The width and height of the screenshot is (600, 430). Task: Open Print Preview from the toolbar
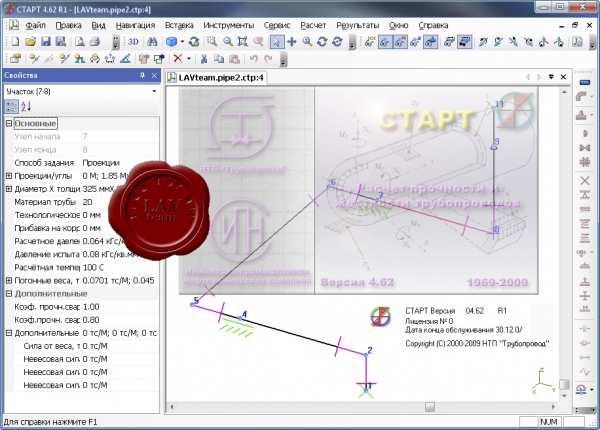click(80, 41)
